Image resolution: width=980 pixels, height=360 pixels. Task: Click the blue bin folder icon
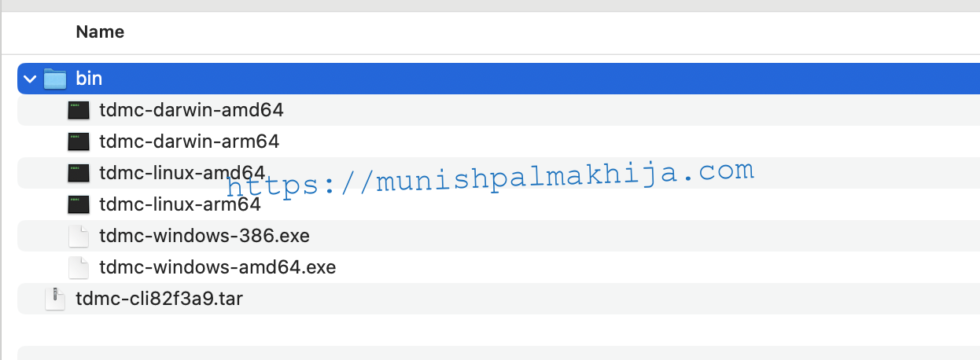click(55, 79)
